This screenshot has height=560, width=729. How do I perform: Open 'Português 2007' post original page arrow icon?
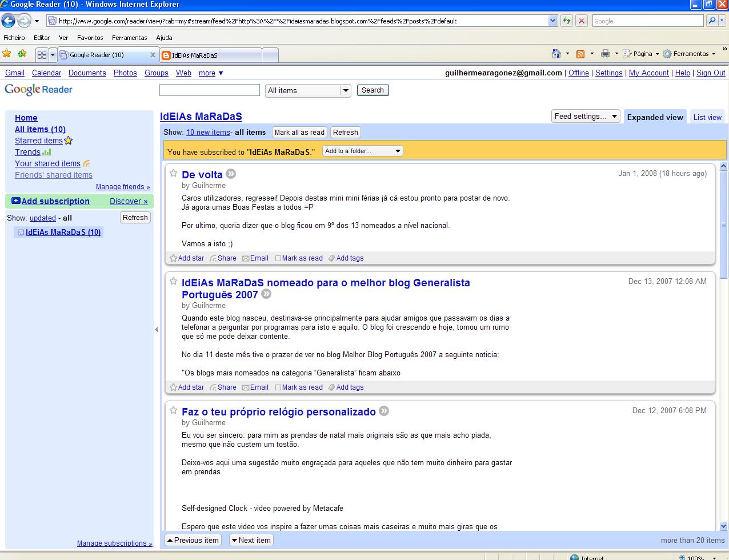(x=266, y=294)
